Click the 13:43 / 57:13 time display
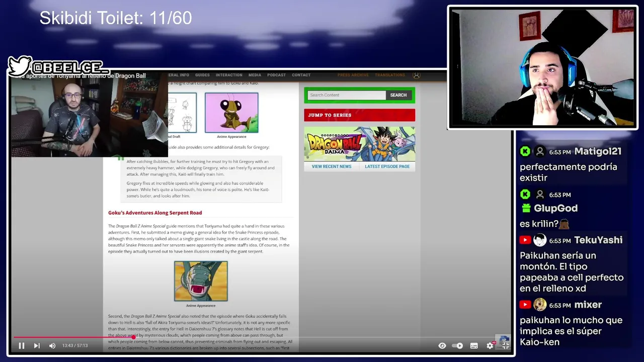The width and height of the screenshot is (644, 362). [75, 345]
